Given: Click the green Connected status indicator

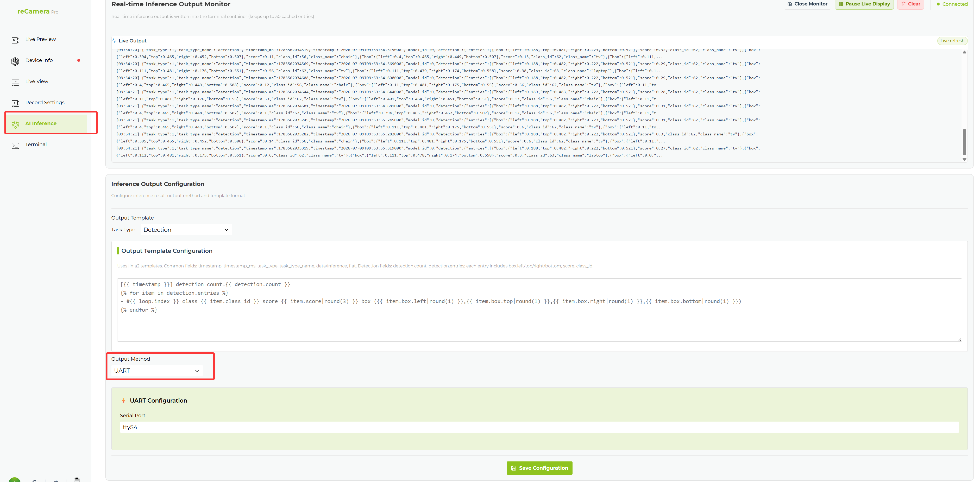Looking at the screenshot, I should (x=952, y=4).
